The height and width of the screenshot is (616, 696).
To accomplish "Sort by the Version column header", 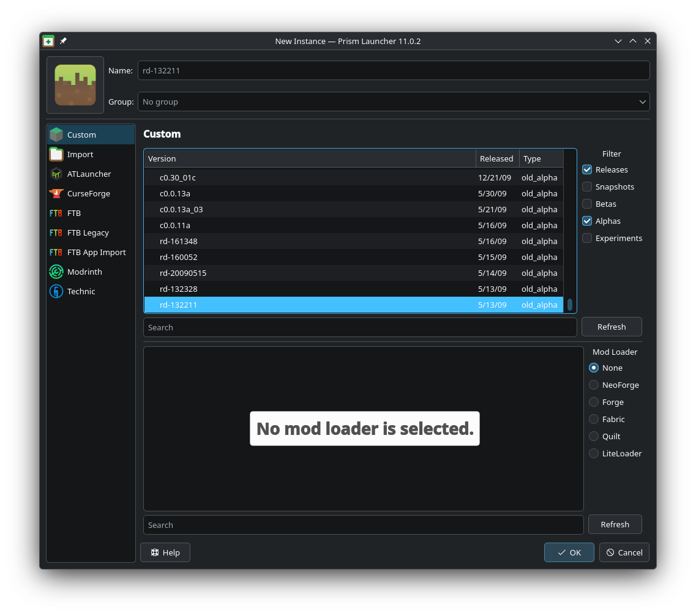I will [310, 158].
